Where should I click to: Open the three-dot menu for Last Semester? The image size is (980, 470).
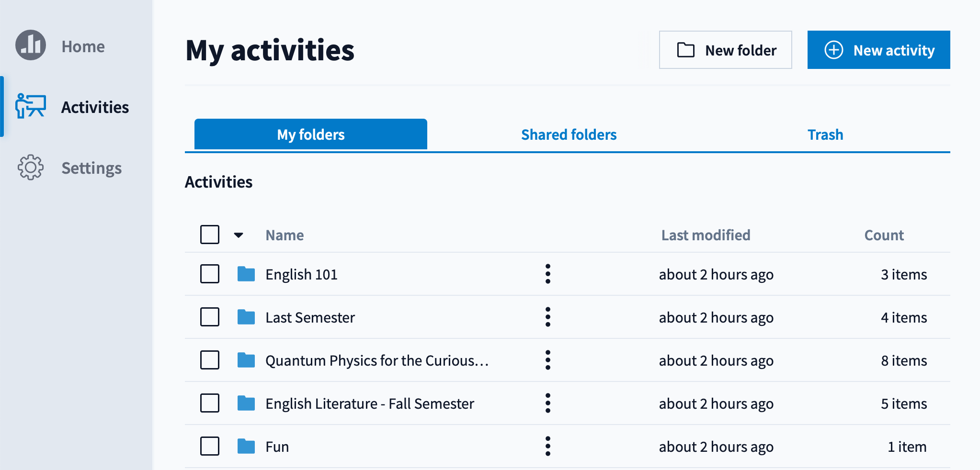pyautogui.click(x=548, y=317)
